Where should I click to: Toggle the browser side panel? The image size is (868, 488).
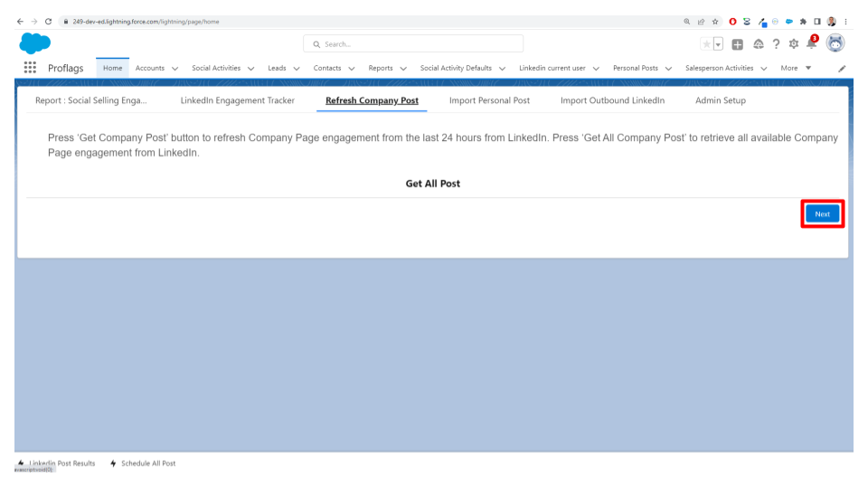click(817, 22)
